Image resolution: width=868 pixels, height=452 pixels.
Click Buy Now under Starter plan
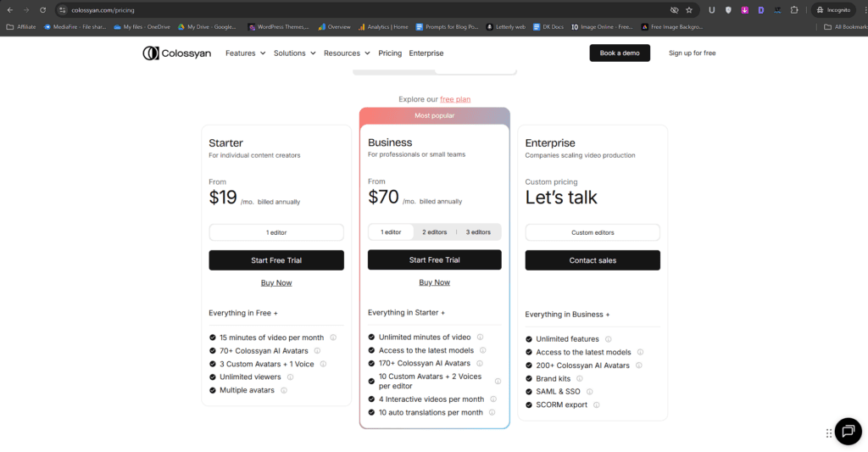coord(276,283)
